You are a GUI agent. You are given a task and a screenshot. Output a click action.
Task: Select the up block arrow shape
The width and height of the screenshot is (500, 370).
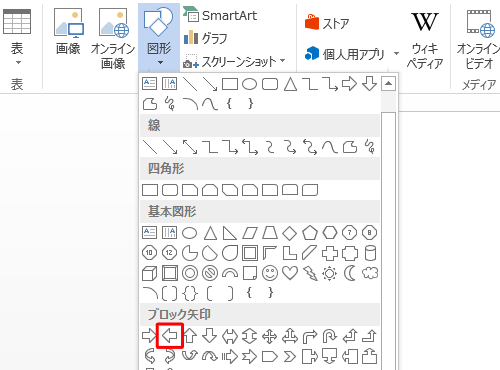tap(190, 336)
